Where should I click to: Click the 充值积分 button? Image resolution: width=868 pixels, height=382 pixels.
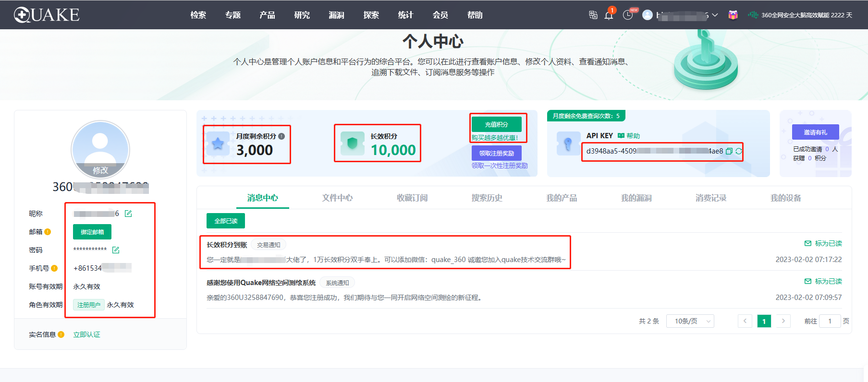tap(496, 124)
